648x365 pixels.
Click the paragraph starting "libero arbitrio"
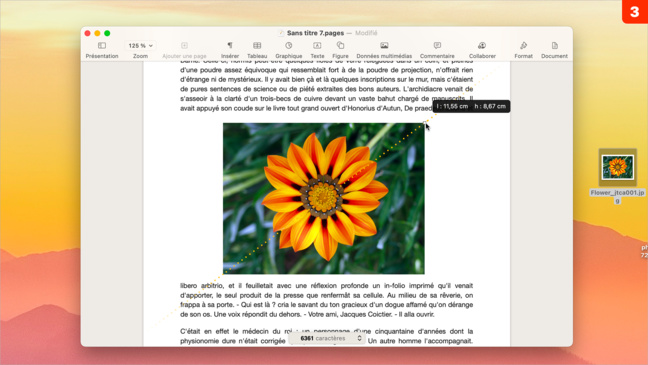tap(326, 300)
